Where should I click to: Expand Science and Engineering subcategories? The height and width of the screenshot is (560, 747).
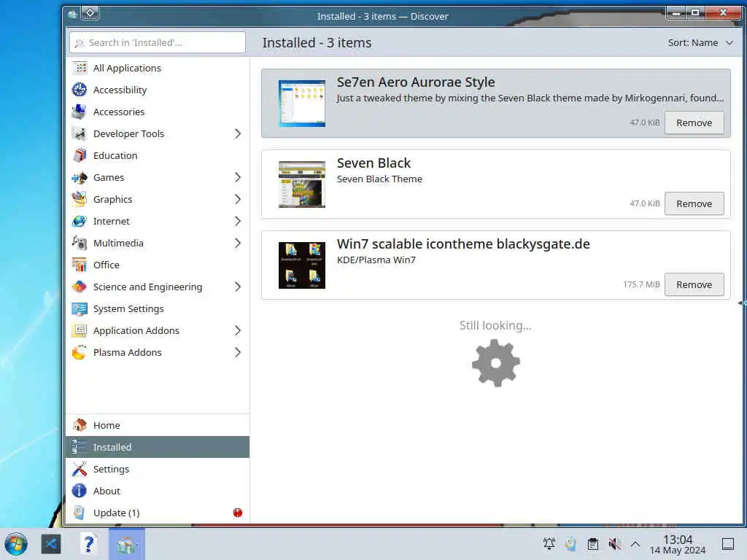point(238,287)
